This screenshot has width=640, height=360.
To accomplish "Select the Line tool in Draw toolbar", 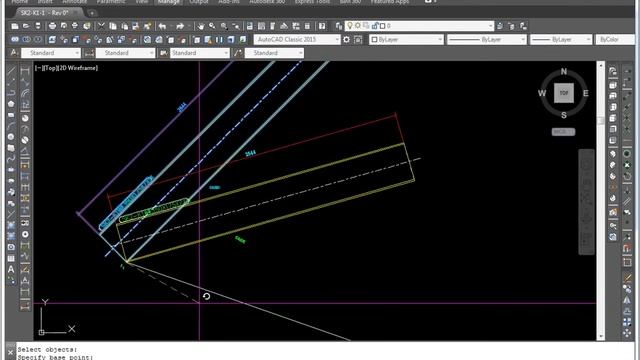I will 11,71.
